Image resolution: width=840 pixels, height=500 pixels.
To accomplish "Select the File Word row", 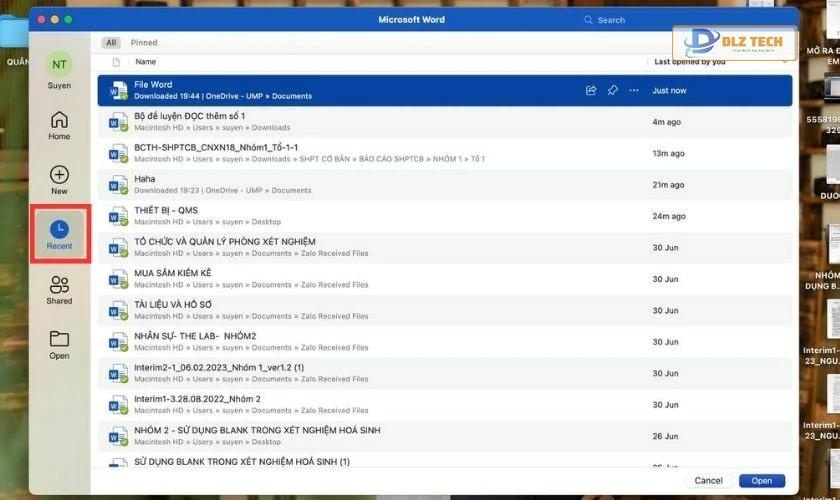I will tap(445, 90).
